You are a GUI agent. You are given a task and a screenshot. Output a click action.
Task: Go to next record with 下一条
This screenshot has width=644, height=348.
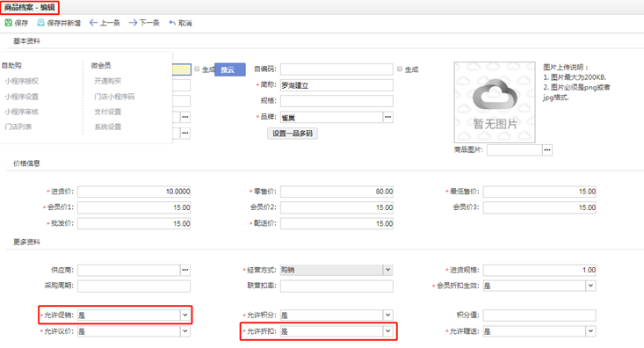click(x=144, y=23)
